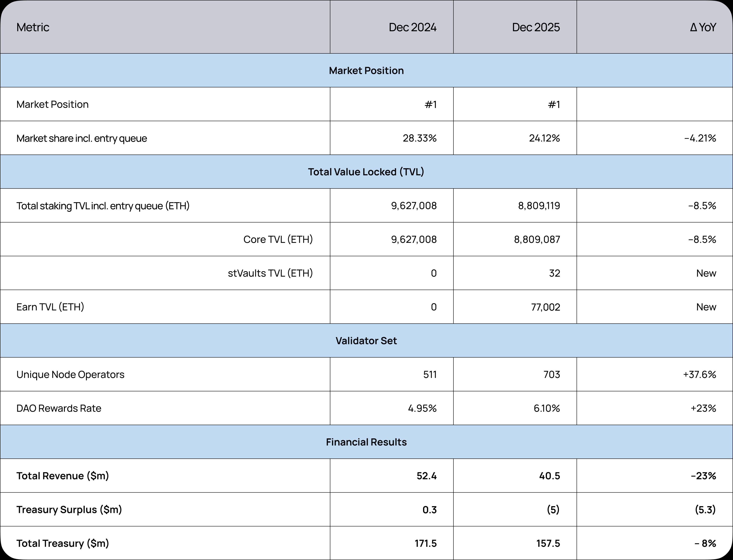The image size is (733, 560).
Task: Click the Core TVL (ETH) row label
Action: [278, 239]
